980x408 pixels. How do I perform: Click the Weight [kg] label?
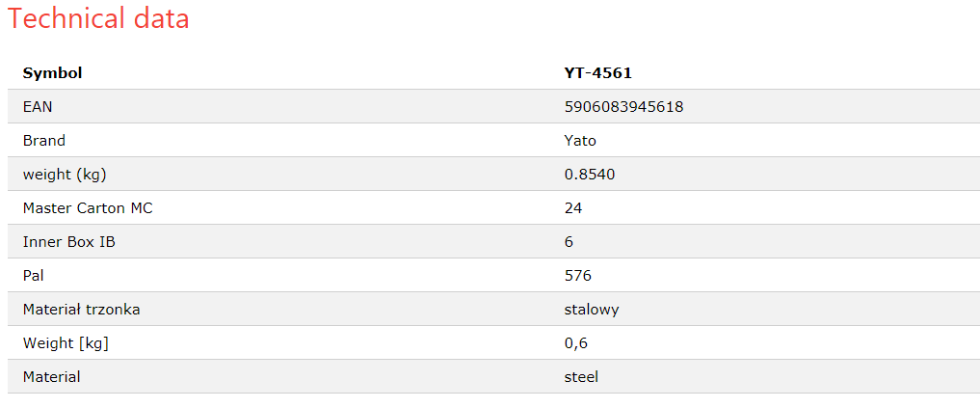(x=66, y=343)
